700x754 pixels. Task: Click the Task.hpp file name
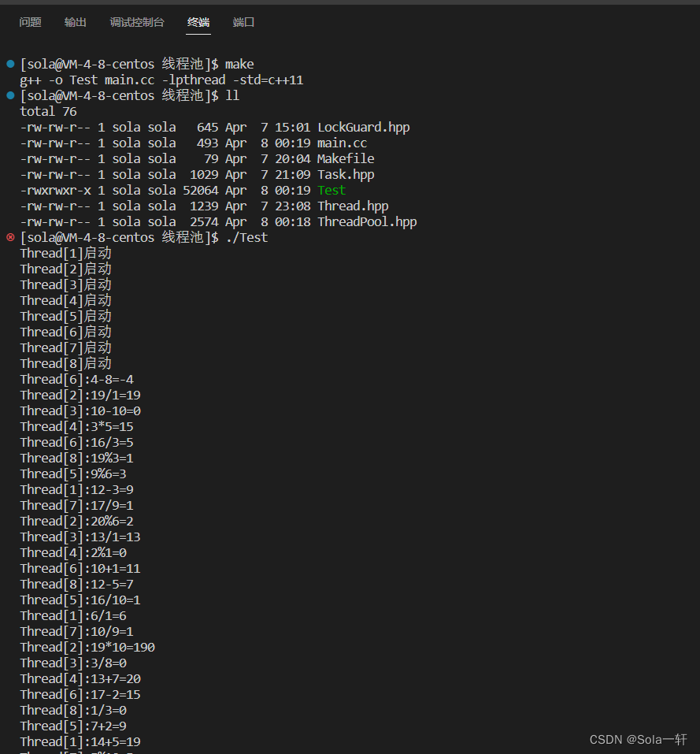click(x=346, y=175)
